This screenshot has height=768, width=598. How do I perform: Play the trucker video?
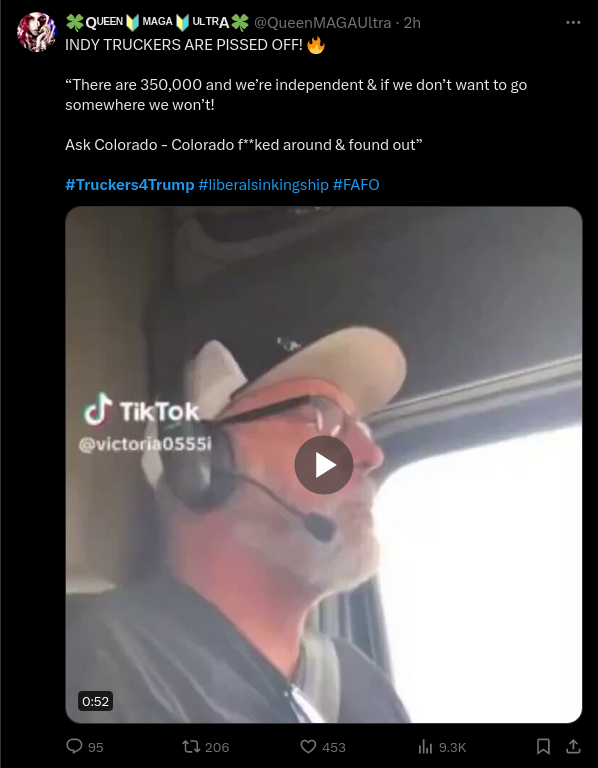(x=324, y=465)
